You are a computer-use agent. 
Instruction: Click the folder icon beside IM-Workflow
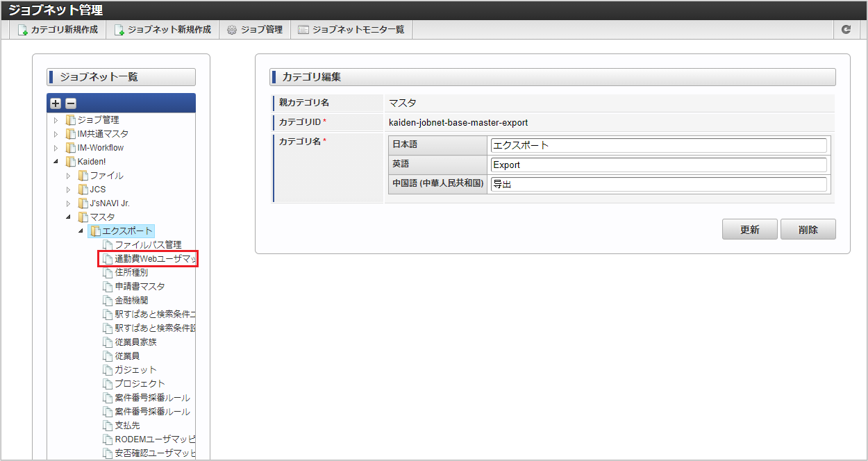70,148
